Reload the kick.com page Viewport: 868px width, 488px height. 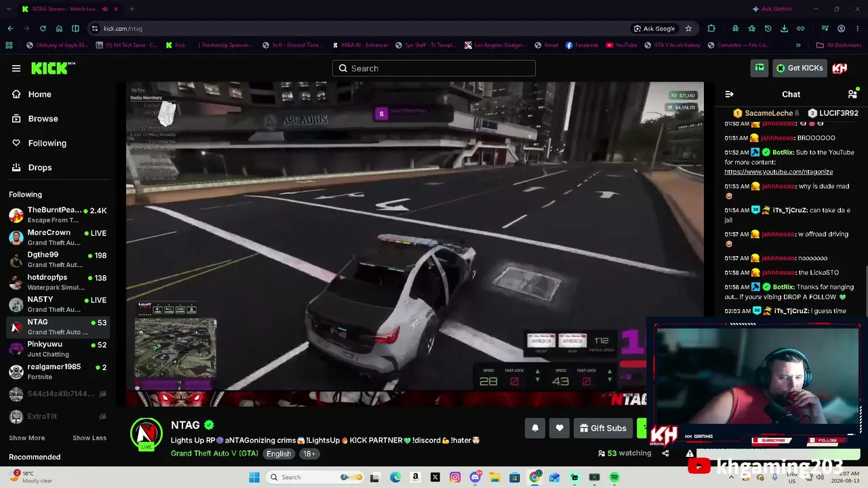pos(43,28)
